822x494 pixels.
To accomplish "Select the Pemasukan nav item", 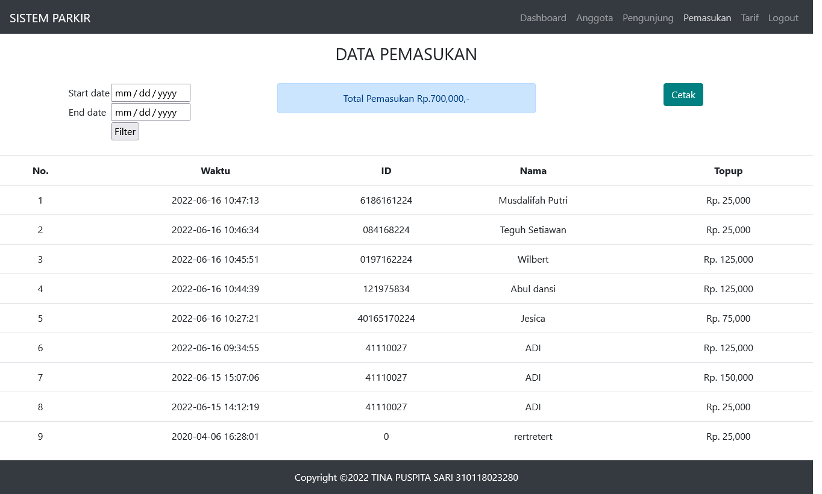I will (x=707, y=18).
